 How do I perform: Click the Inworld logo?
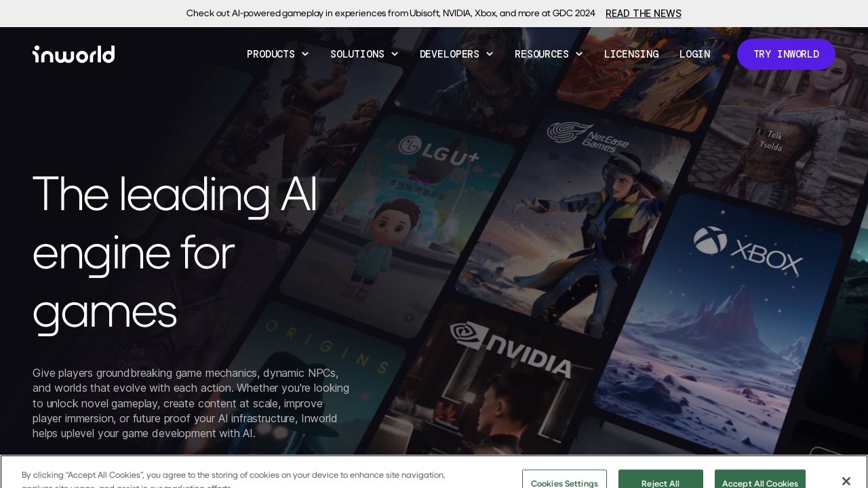(73, 54)
